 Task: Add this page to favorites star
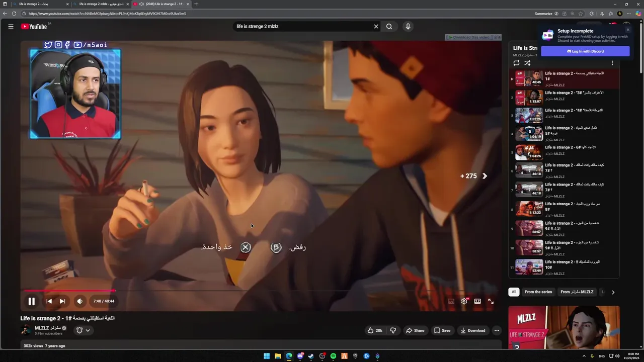click(x=581, y=14)
